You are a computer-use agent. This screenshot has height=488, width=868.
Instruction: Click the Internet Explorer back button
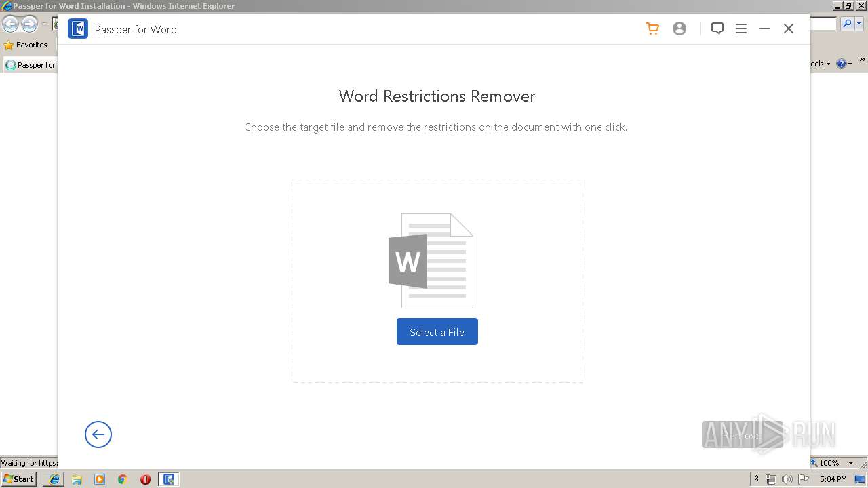click(10, 24)
